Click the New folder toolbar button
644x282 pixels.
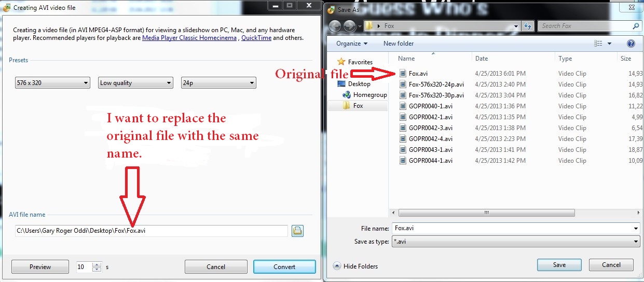tap(399, 44)
